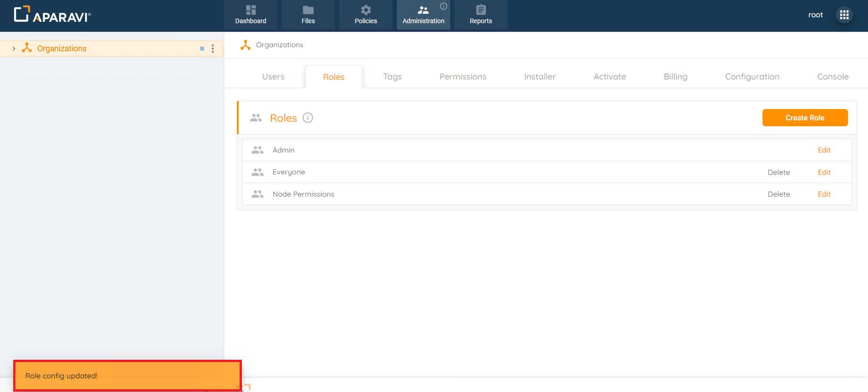The height and width of the screenshot is (392, 868).
Task: Click the Aparavi logo
Action: pyautogui.click(x=52, y=15)
